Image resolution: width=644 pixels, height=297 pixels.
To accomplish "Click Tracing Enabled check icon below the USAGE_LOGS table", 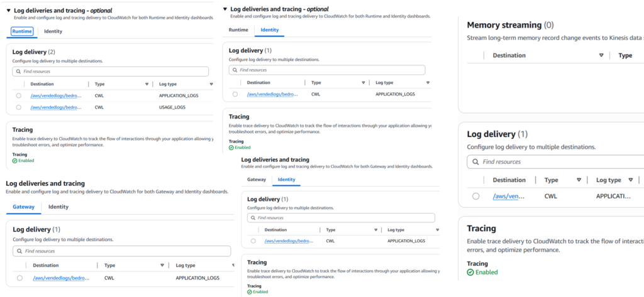I will coord(15,161).
